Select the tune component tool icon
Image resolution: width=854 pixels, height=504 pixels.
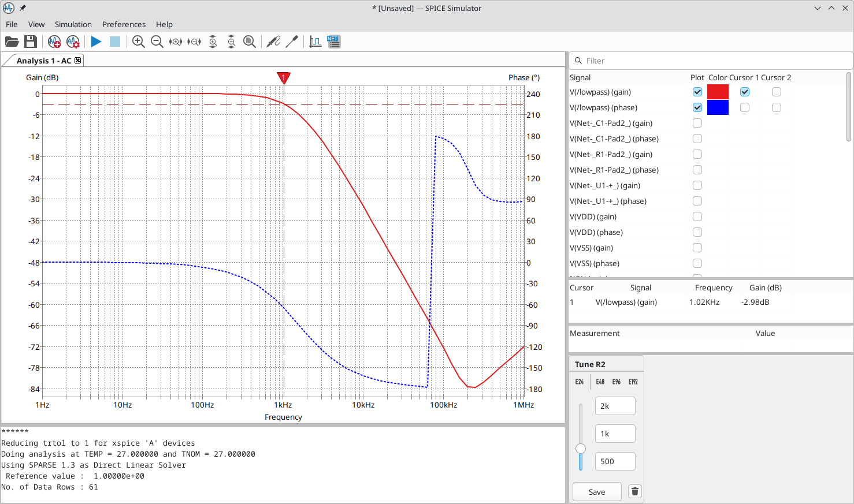click(x=292, y=42)
